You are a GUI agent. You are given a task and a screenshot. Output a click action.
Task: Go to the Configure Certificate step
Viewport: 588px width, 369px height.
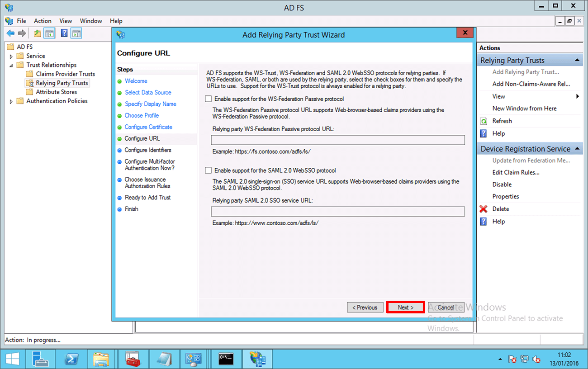149,127
